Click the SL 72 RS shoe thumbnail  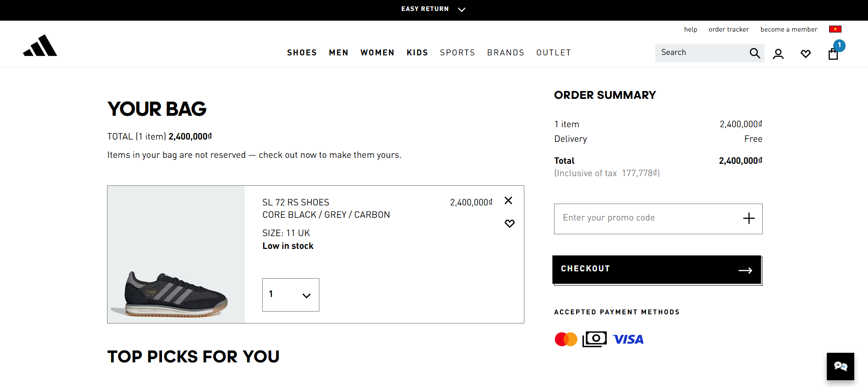pos(176,254)
